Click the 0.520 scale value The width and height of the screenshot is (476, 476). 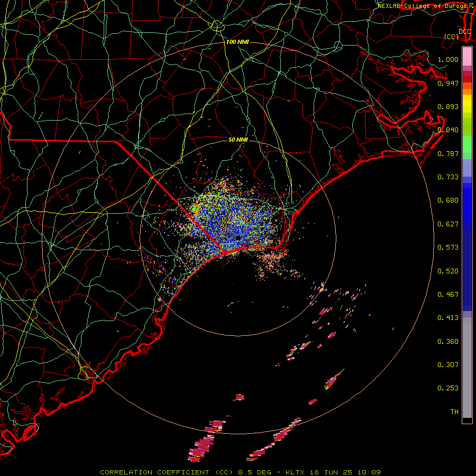coord(448,271)
